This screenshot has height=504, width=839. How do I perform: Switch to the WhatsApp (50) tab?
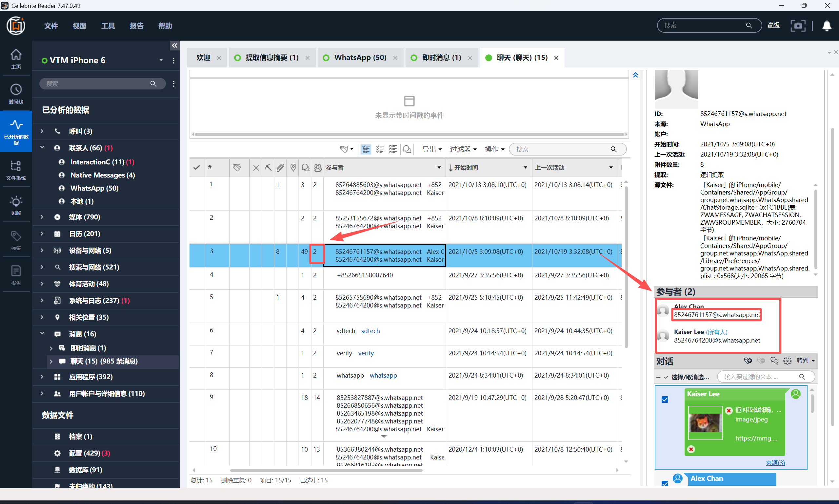click(360, 57)
